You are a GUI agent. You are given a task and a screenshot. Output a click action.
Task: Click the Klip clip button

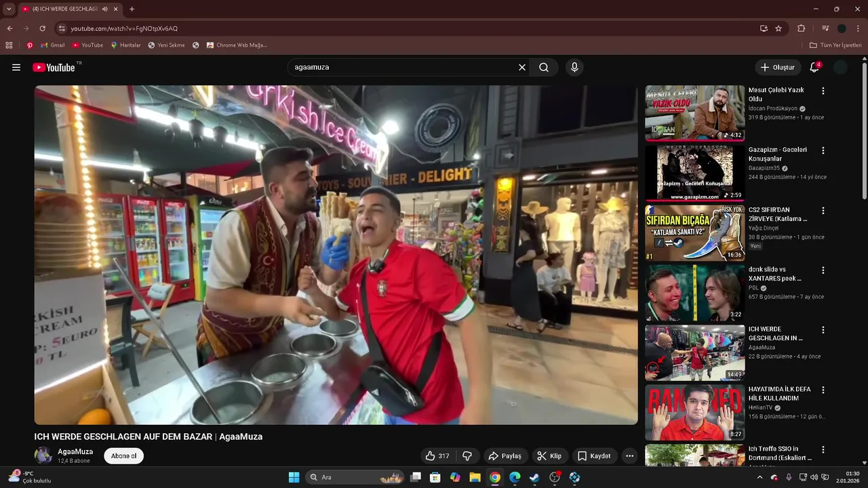coord(549,456)
